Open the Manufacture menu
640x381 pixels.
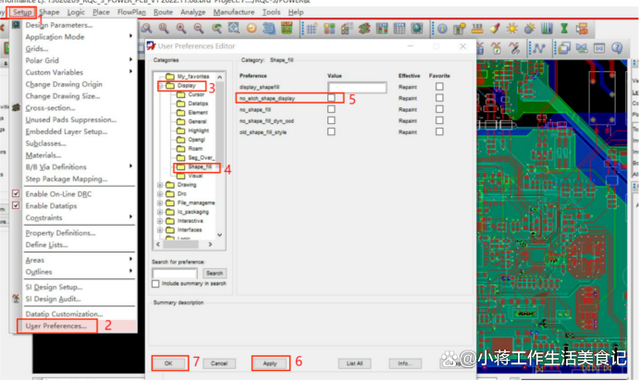pyautogui.click(x=233, y=12)
